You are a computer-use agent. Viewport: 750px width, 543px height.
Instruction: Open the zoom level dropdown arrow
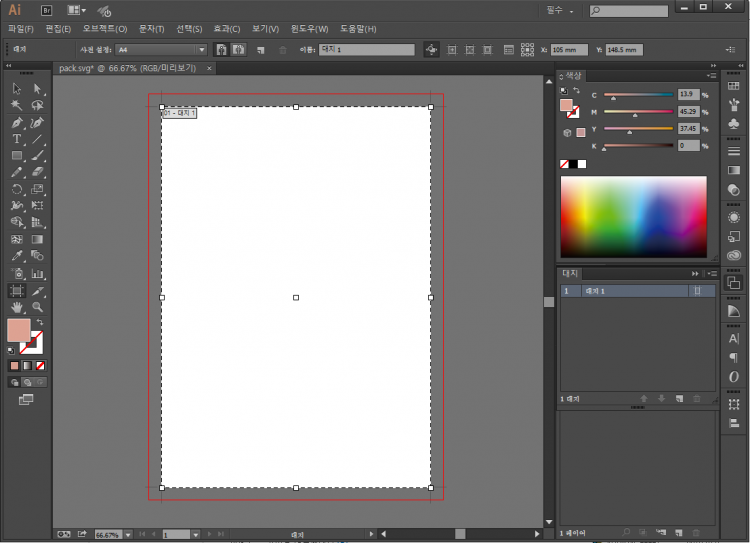[128, 535]
